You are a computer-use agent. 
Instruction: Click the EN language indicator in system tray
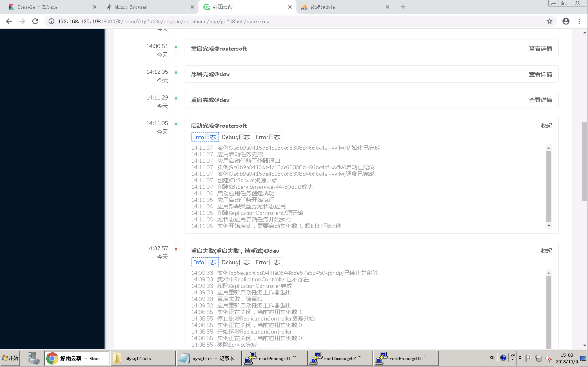[x=492, y=358]
